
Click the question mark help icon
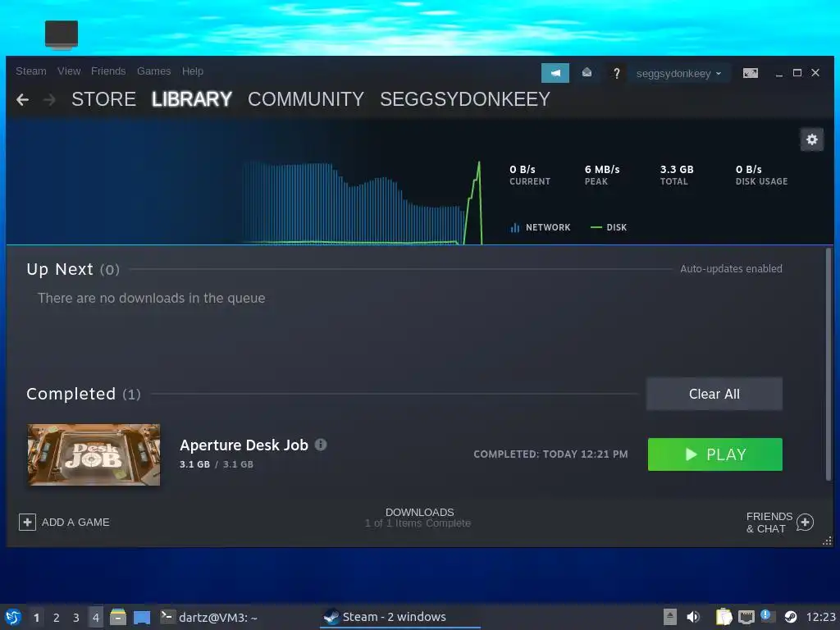(x=617, y=73)
